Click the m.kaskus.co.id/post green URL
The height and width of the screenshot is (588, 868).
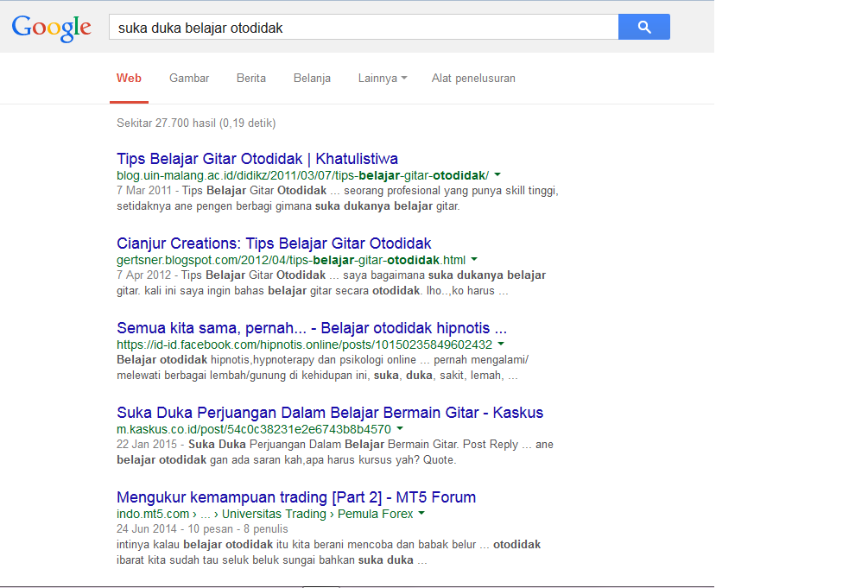(x=254, y=430)
